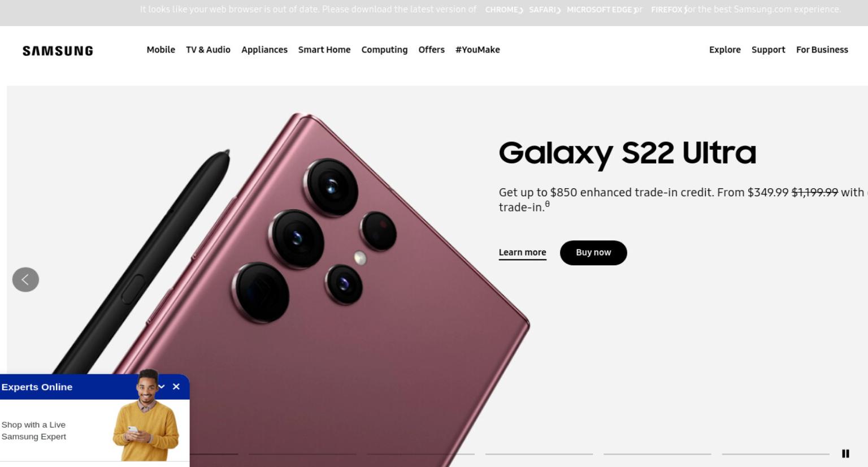Viewport: 868px width, 467px height.
Task: Click the live Samsung expert photo
Action: (x=146, y=416)
